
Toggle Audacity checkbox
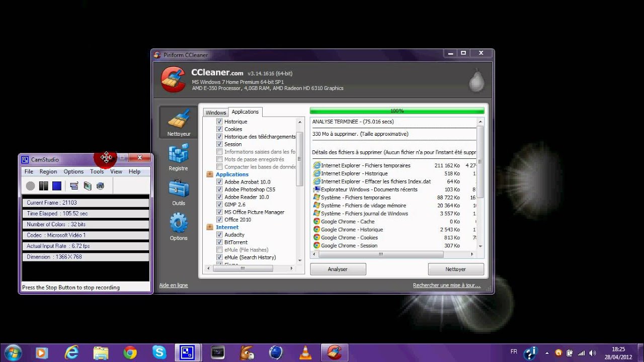(219, 235)
